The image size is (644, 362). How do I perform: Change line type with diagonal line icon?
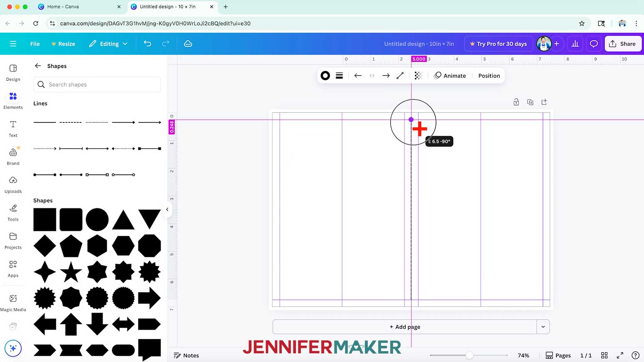[x=400, y=76]
